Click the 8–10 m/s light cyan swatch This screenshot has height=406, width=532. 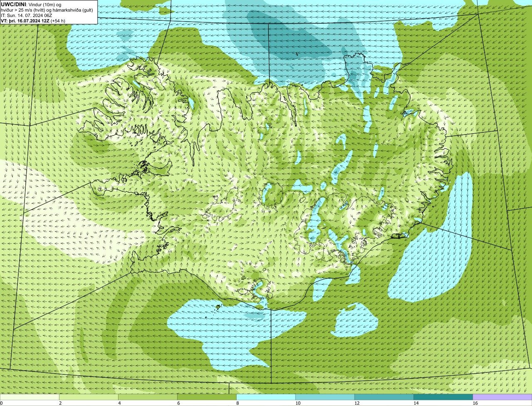coord(266,397)
